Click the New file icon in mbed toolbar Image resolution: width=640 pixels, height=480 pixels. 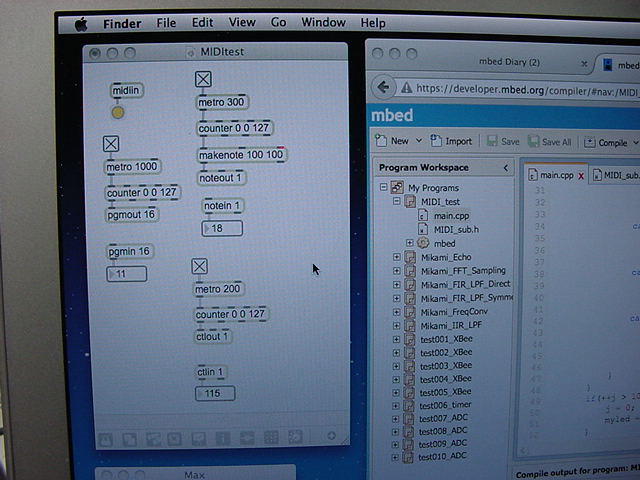(x=381, y=140)
